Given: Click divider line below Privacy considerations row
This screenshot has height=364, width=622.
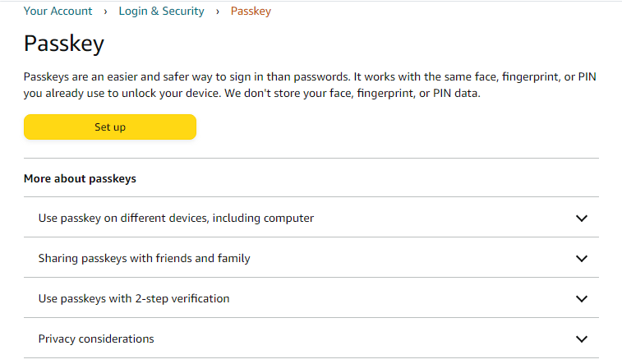Looking at the screenshot, I should point(311,358).
